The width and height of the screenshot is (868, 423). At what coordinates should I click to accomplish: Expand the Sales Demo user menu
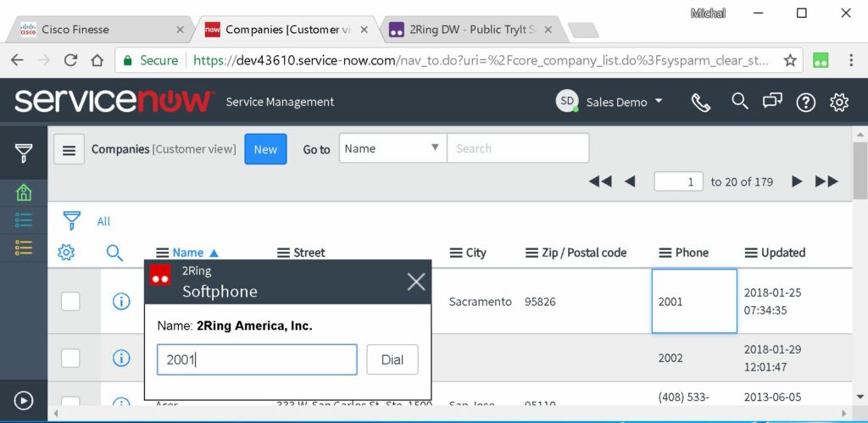coord(625,102)
